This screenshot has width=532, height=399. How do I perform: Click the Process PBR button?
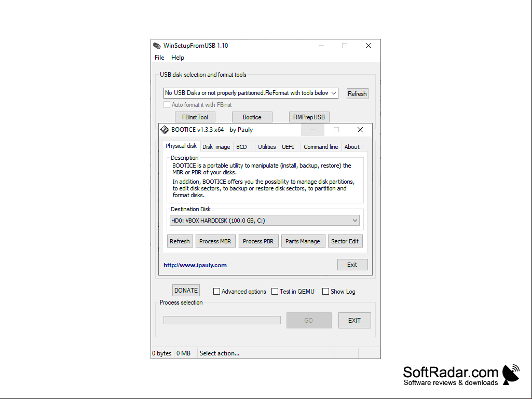tap(258, 241)
